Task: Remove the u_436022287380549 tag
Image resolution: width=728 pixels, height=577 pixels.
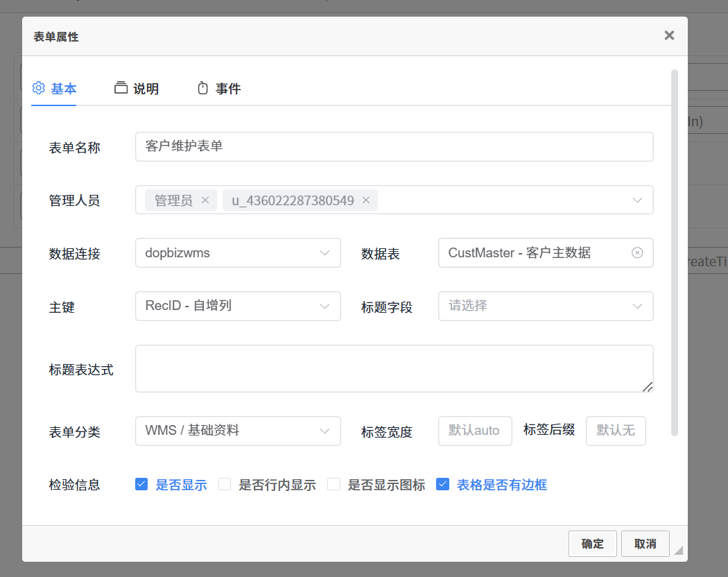Action: coord(366,200)
